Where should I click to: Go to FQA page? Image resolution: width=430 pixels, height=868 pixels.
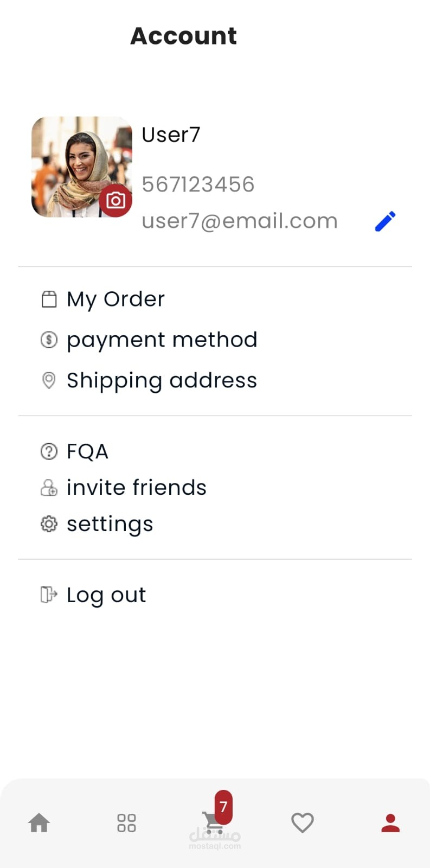tap(87, 451)
